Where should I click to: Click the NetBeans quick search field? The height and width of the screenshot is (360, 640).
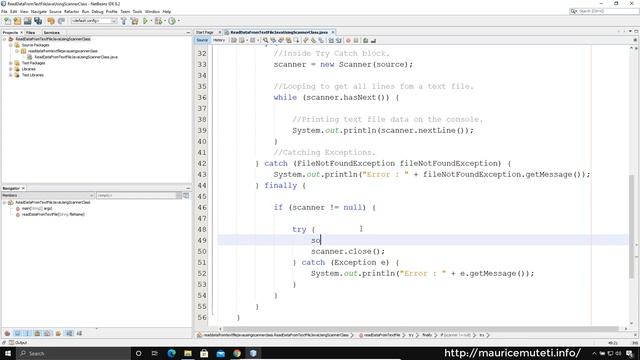(604, 11)
